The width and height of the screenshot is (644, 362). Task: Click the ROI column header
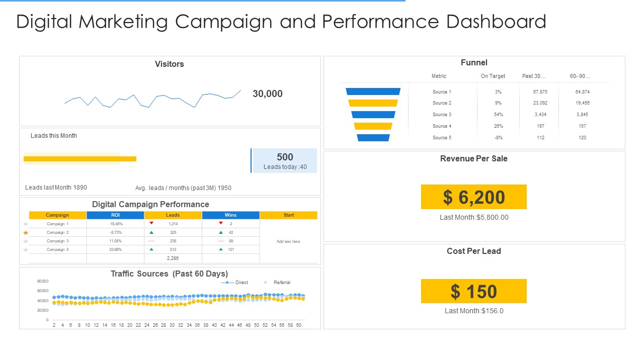115,215
